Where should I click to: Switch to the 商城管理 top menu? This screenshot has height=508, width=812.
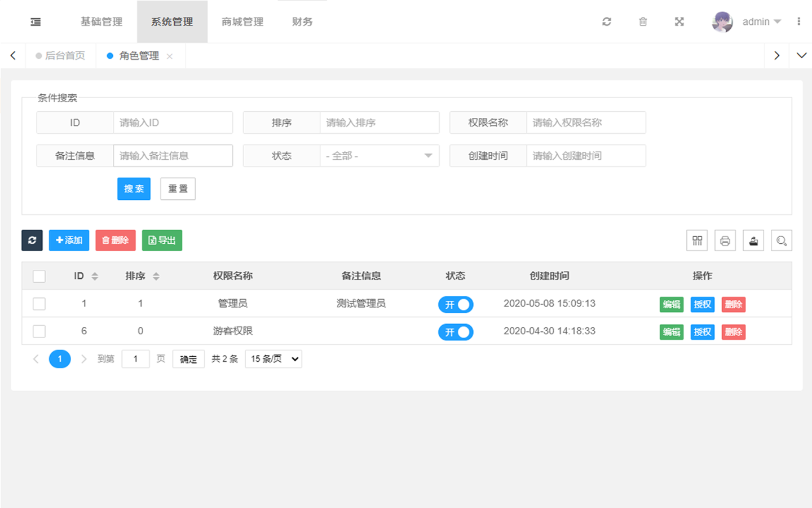point(242,22)
